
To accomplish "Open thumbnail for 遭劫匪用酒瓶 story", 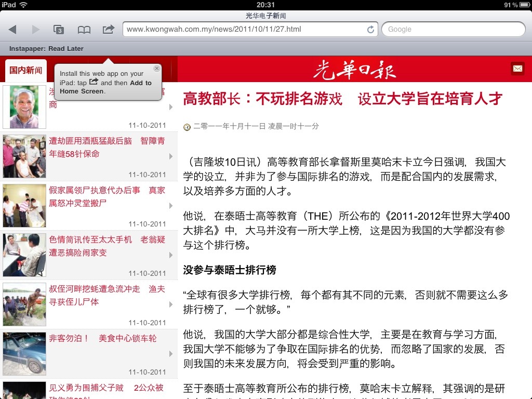I will point(24,156).
